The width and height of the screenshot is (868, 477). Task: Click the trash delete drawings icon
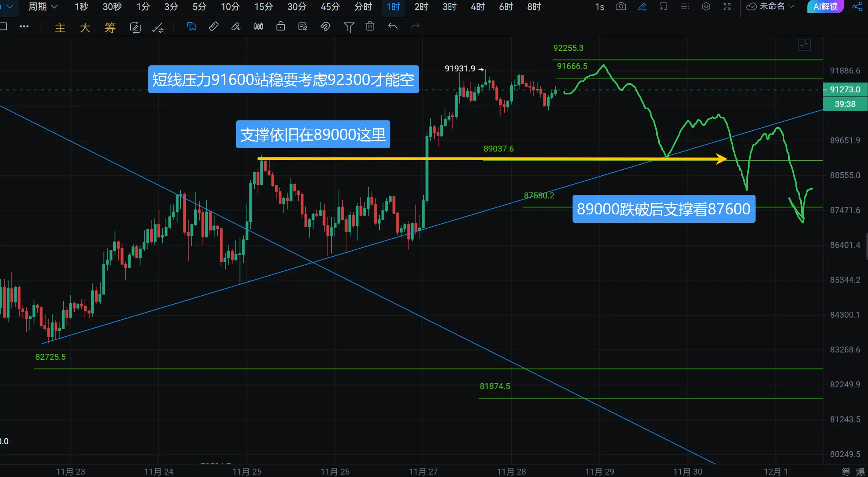370,27
